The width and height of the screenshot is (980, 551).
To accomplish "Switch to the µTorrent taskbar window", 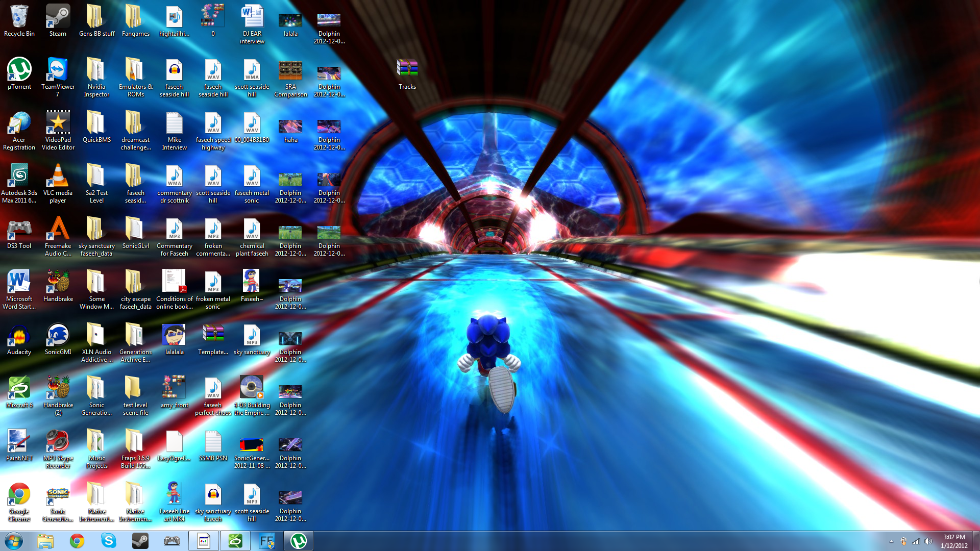I will [299, 541].
